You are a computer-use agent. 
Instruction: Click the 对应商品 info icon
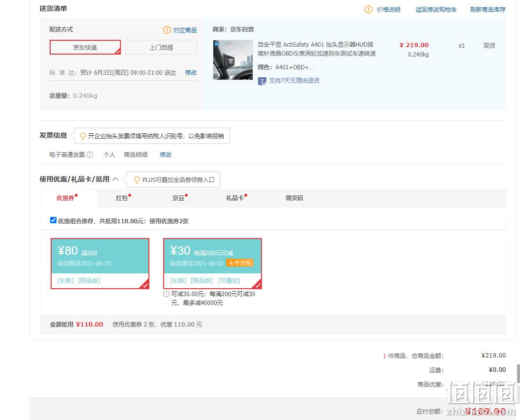167,30
